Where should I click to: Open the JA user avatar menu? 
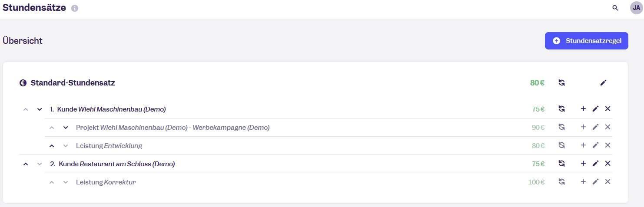(x=636, y=8)
